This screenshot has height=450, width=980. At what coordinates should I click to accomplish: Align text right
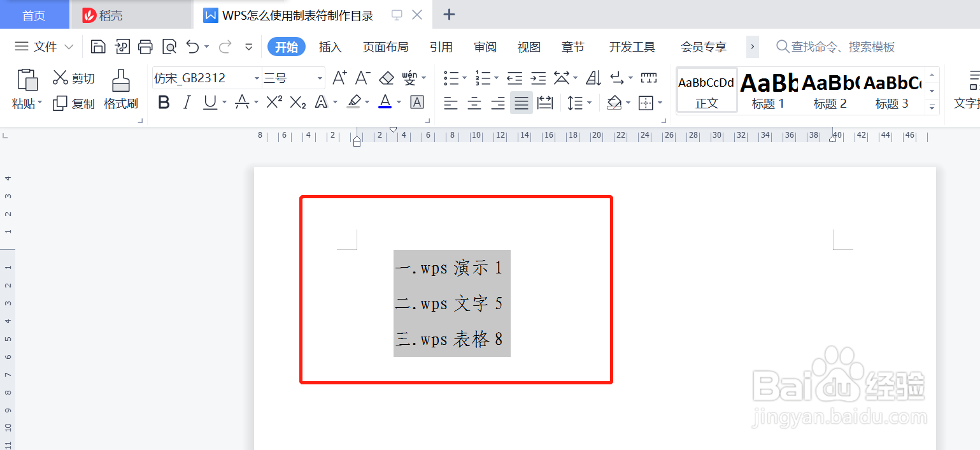point(498,103)
